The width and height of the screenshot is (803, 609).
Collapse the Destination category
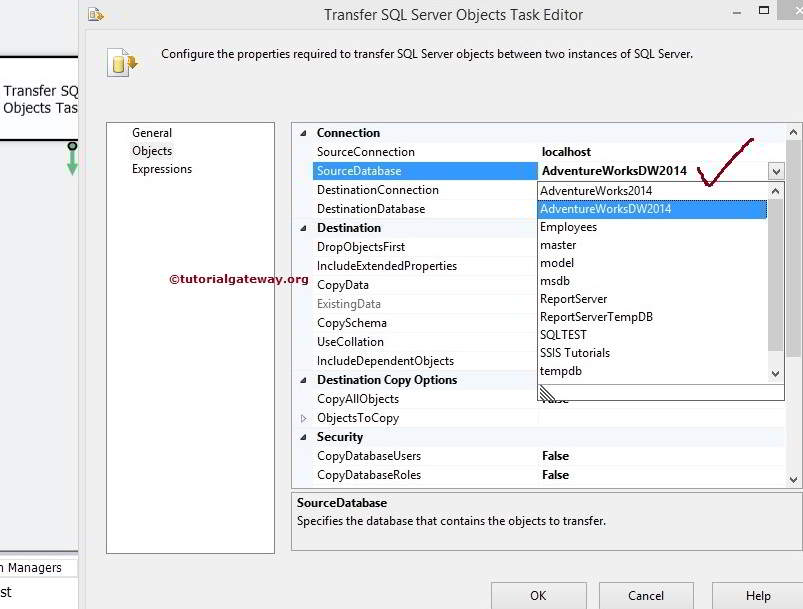pos(303,228)
